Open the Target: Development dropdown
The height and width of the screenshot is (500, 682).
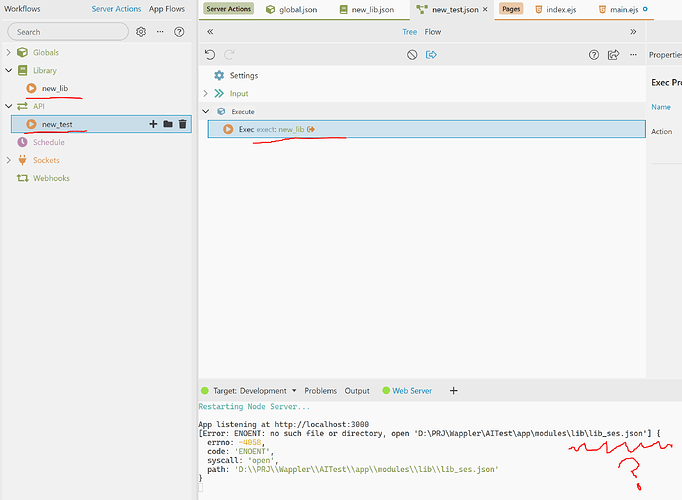(254, 390)
